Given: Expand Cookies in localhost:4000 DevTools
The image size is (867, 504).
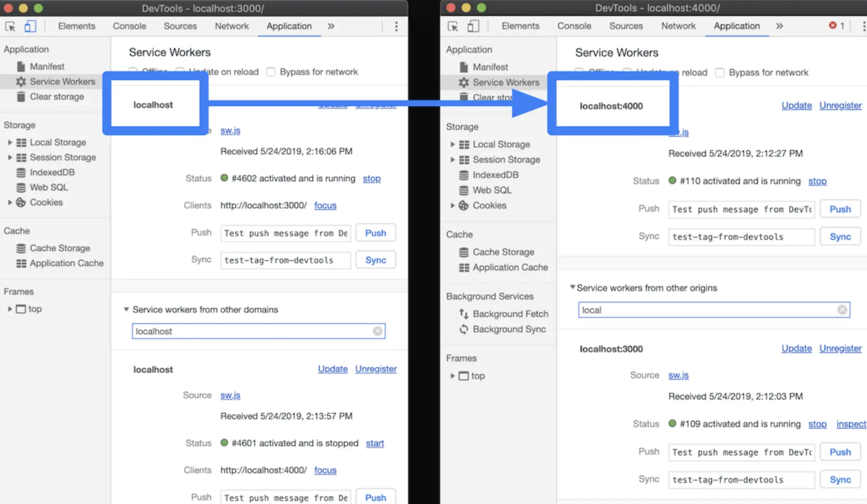Looking at the screenshot, I should click(x=452, y=206).
